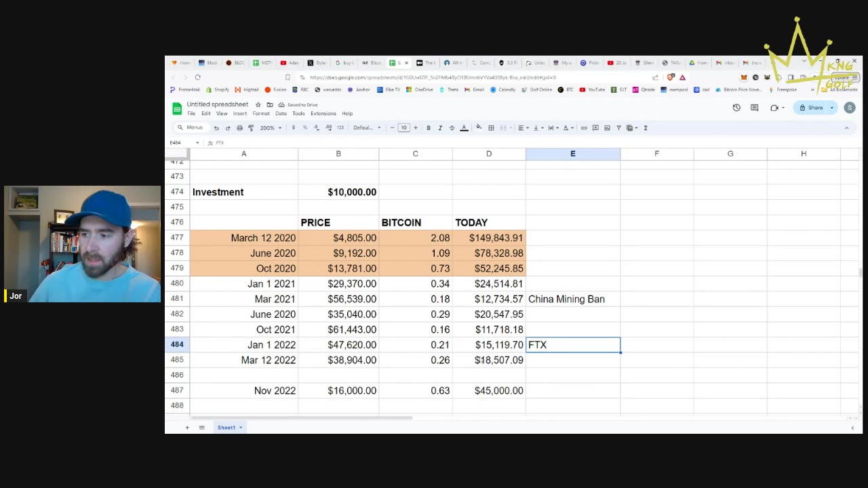Open the number format 123 menu
The width and height of the screenshot is (868, 488).
click(x=340, y=127)
